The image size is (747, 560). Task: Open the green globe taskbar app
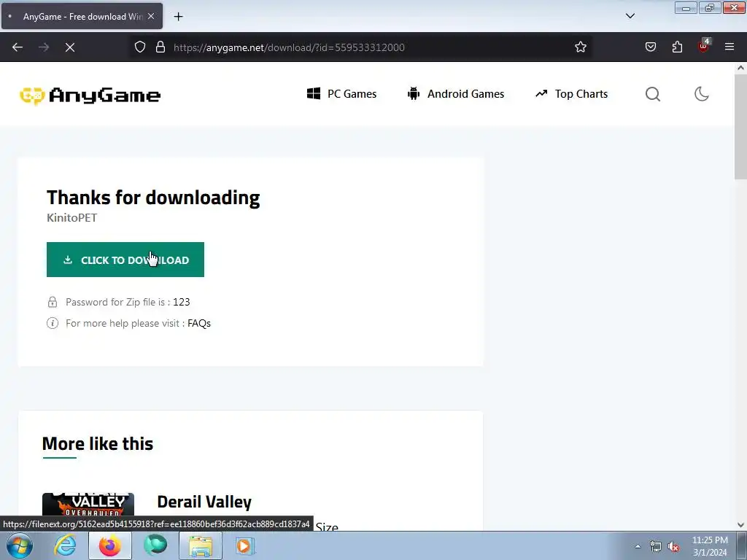(155, 545)
